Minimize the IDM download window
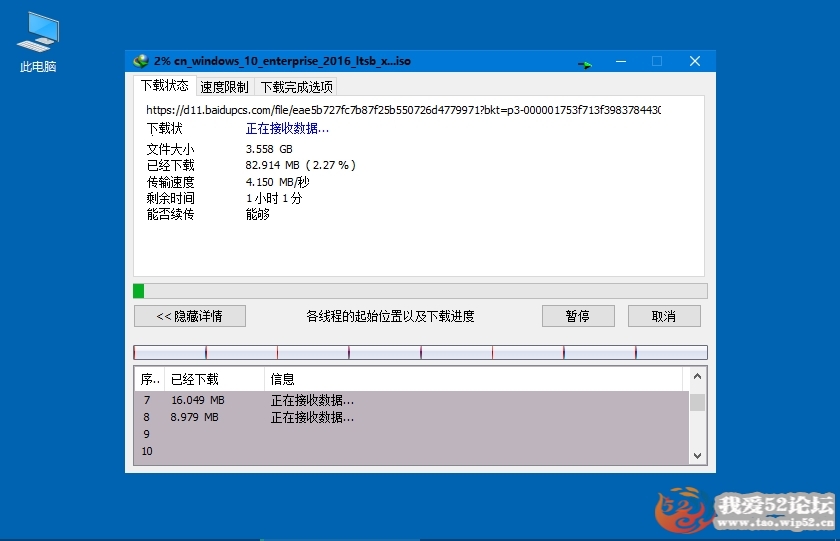The width and height of the screenshot is (840, 541). pyautogui.click(x=621, y=61)
